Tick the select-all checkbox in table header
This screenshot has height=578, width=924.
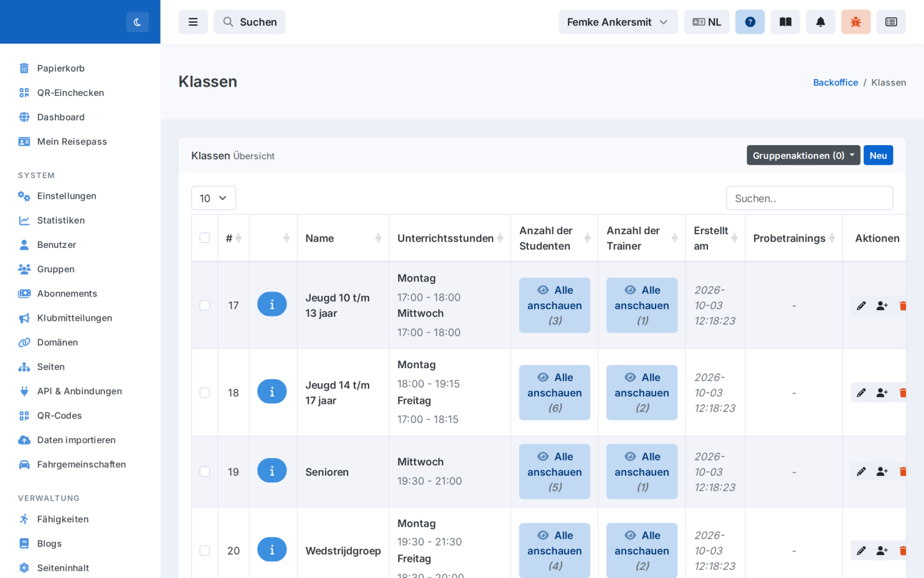(x=204, y=238)
